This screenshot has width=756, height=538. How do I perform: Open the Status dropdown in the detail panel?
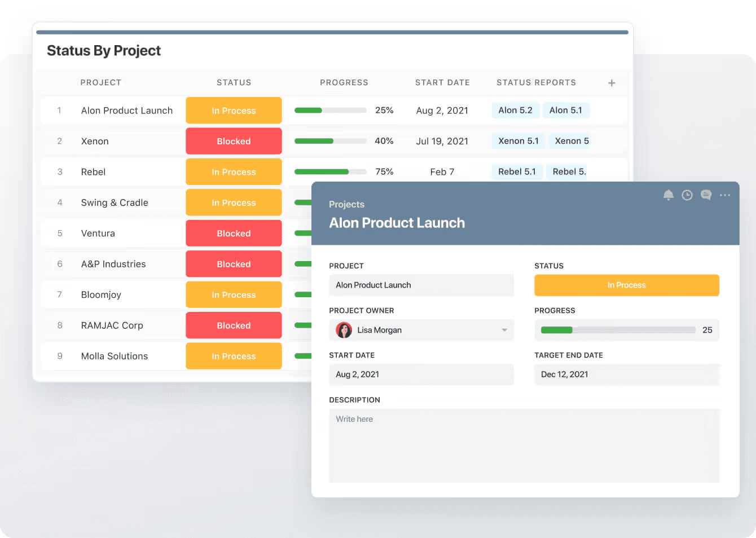point(626,285)
